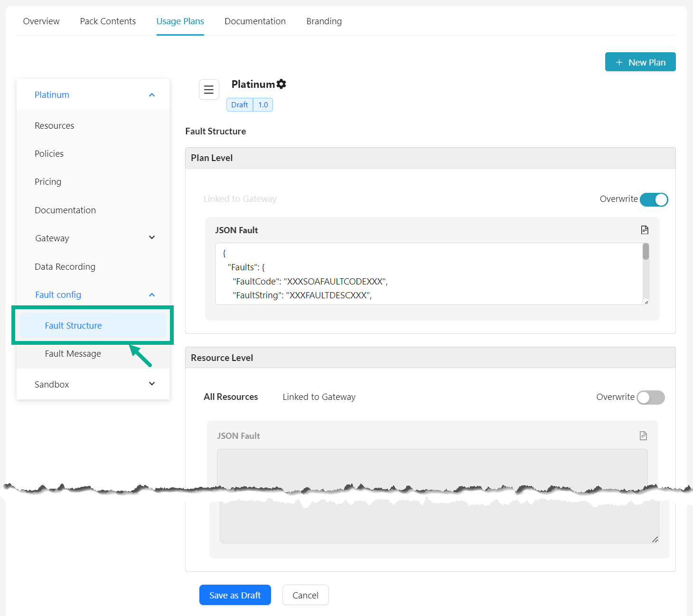Select Fault Message in the sidebar
This screenshot has height=616, width=693.
[73, 354]
